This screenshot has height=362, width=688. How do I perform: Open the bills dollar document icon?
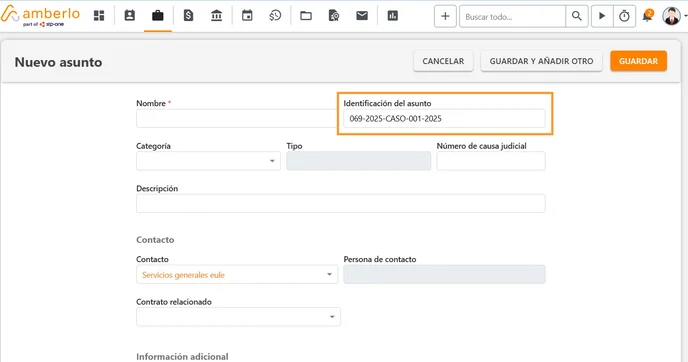tap(188, 16)
